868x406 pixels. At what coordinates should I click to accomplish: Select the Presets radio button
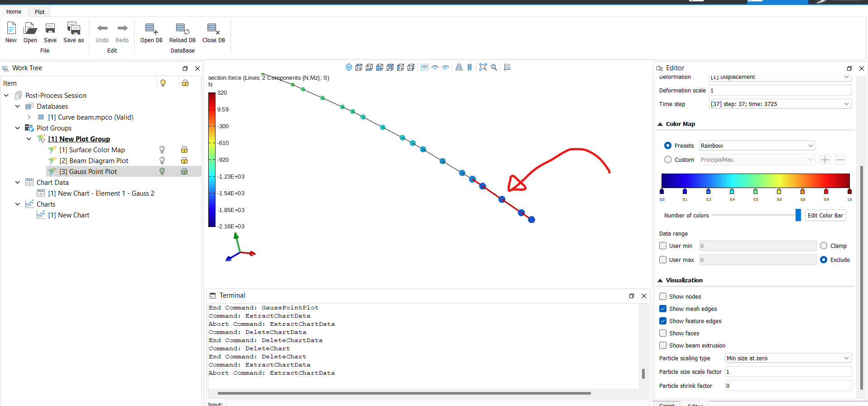point(668,145)
